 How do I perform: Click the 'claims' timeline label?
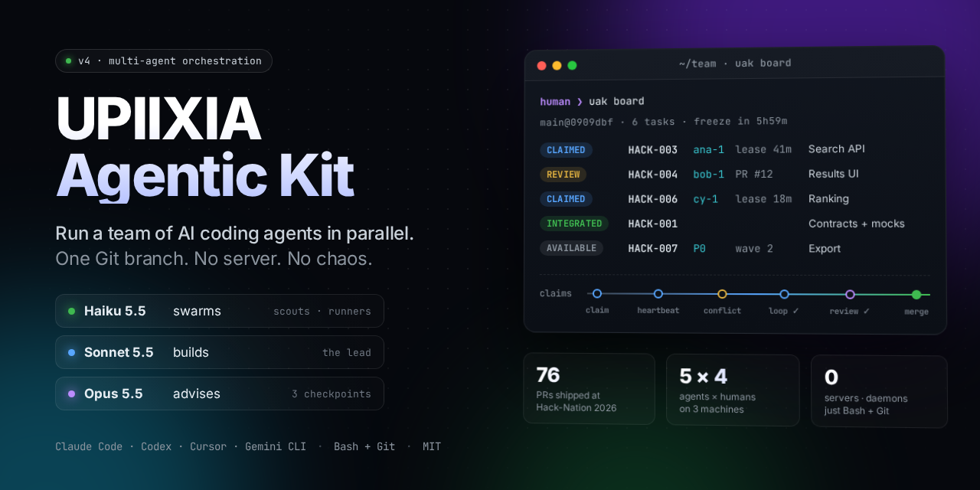tap(555, 293)
